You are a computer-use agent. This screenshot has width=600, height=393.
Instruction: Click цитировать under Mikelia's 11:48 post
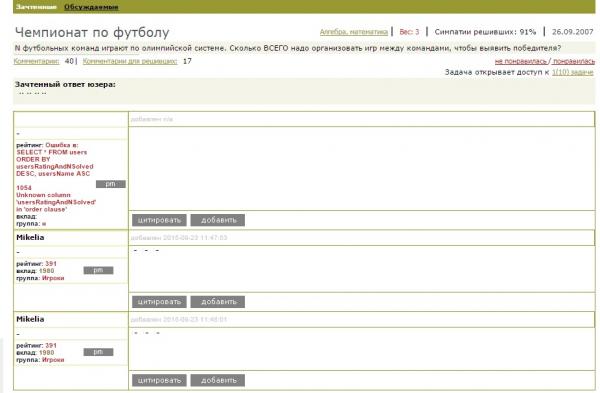(x=159, y=380)
